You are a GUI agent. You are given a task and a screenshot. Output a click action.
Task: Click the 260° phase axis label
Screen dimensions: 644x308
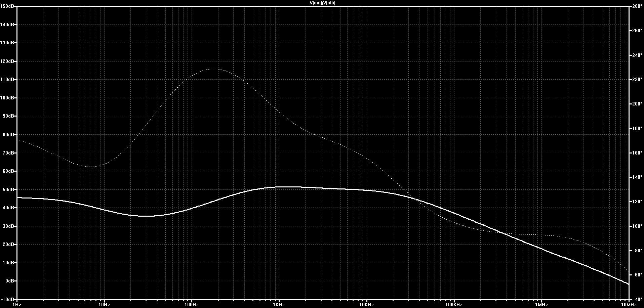click(637, 31)
